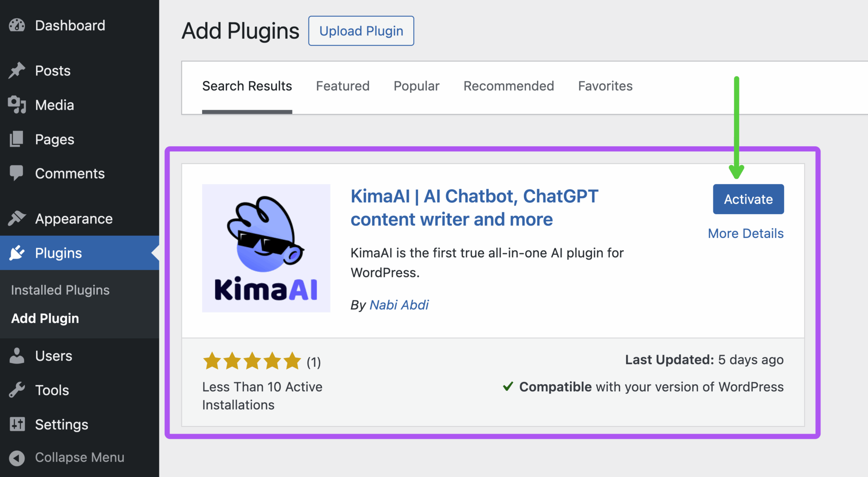Open Settings via the sliders icon
The height and width of the screenshot is (477, 868).
17,424
